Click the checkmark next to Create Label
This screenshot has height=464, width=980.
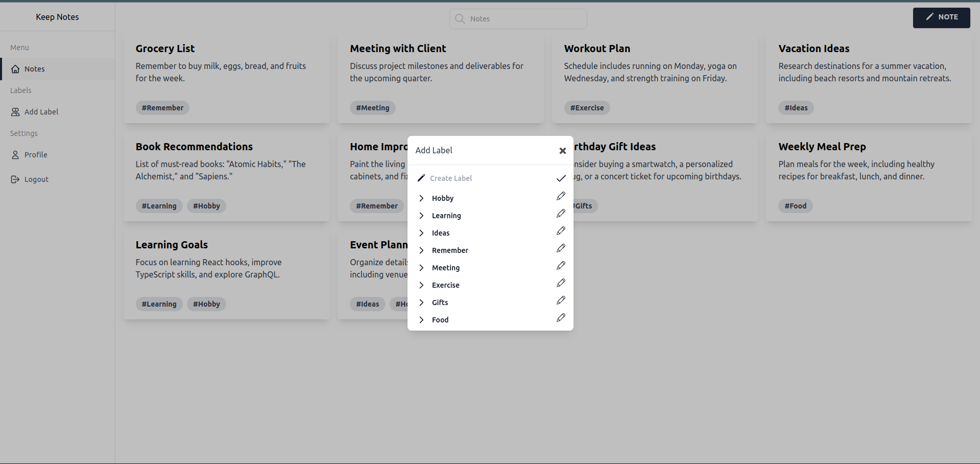[x=561, y=178]
